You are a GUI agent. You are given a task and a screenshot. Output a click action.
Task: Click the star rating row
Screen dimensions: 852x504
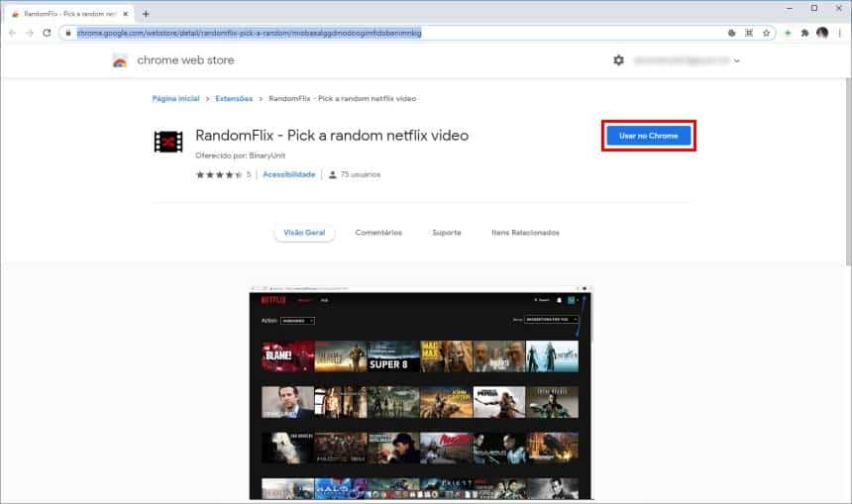[220, 175]
